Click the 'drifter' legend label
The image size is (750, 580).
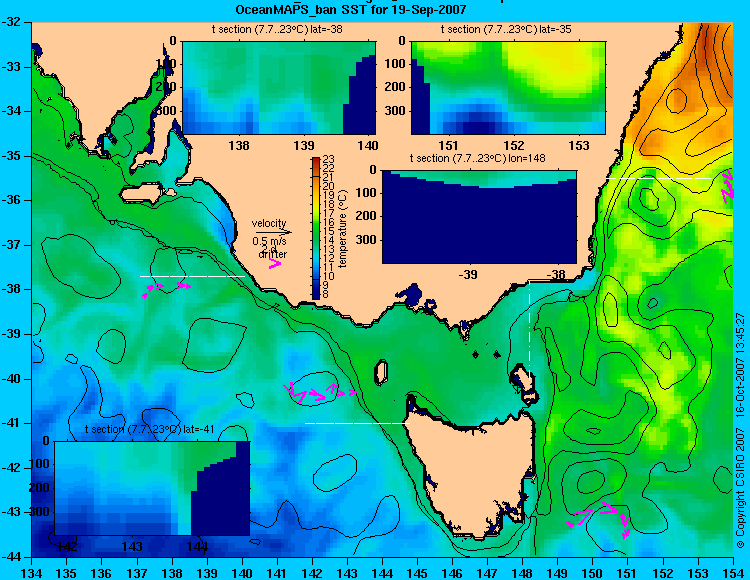pyautogui.click(x=273, y=254)
